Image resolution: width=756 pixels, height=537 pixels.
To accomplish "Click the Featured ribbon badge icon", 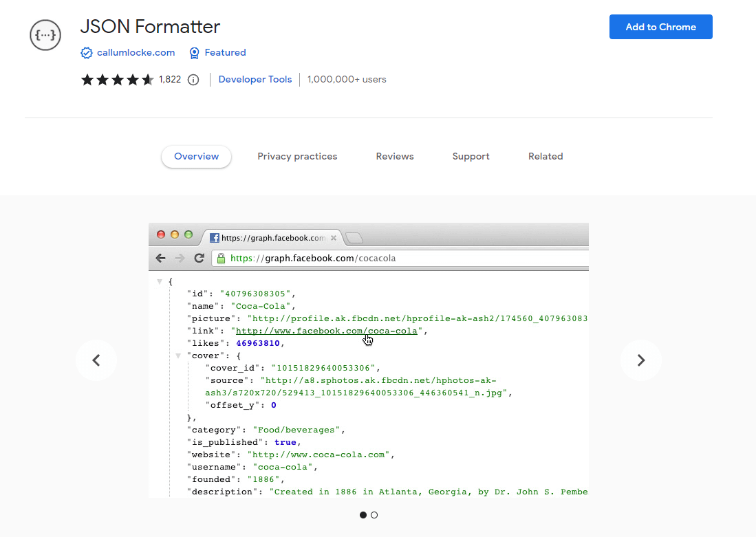I will pos(195,53).
